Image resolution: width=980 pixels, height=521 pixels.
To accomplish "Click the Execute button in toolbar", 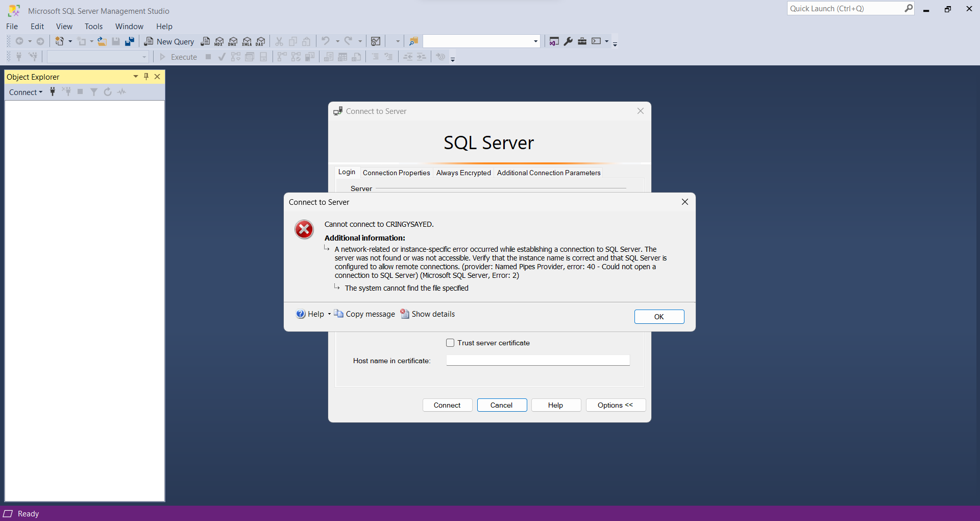I will [x=179, y=57].
